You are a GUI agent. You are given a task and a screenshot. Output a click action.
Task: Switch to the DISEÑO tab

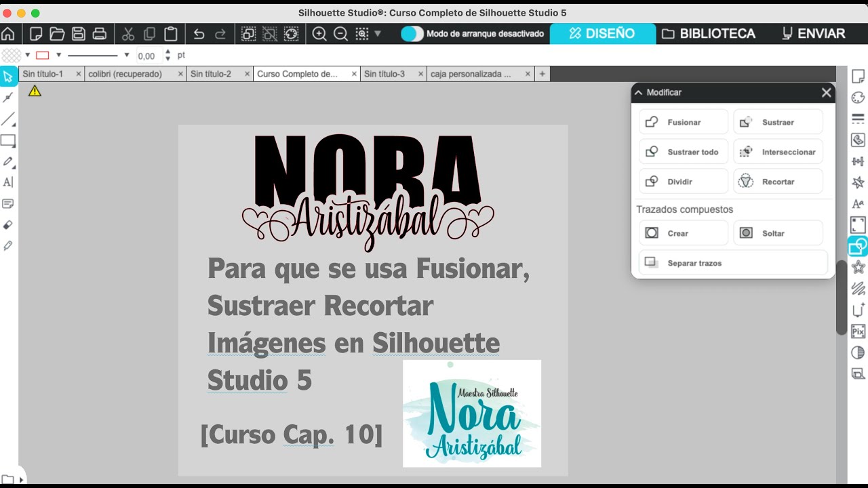(602, 33)
